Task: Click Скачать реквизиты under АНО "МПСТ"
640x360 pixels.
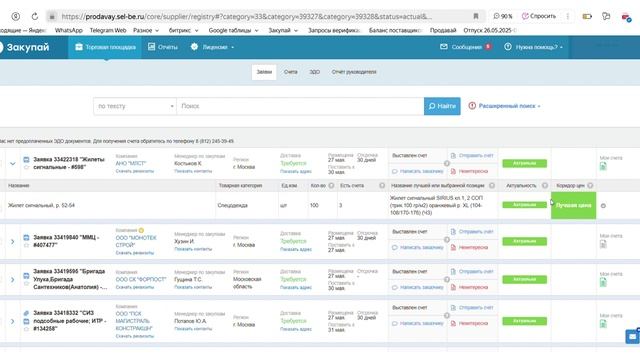Action: (135, 171)
